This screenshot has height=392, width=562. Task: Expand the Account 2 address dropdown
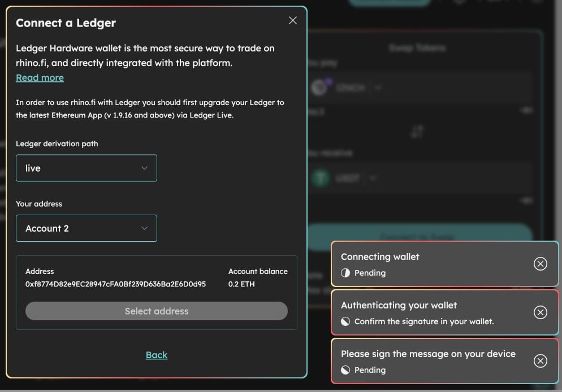[x=87, y=228]
